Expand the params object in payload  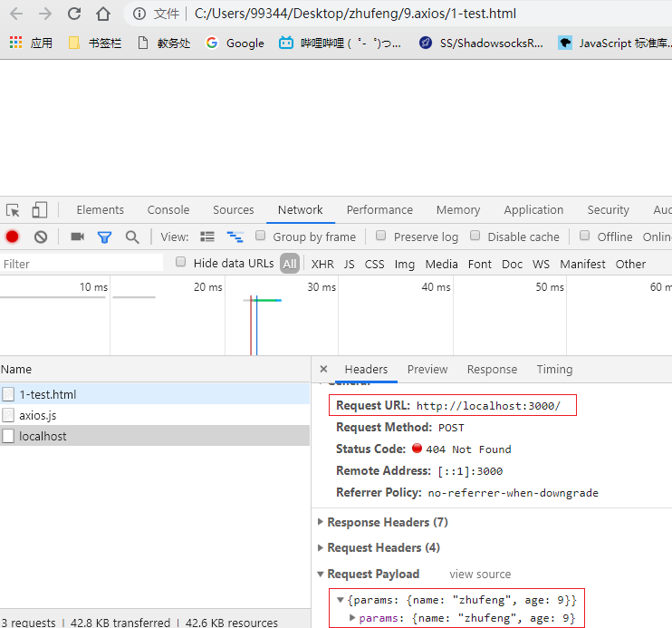click(354, 618)
